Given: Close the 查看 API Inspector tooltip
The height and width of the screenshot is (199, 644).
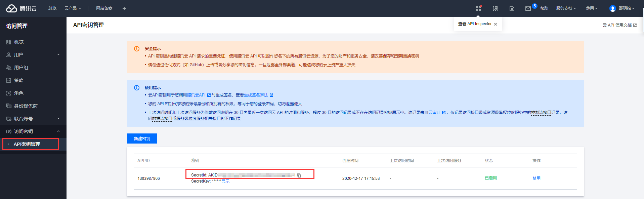Looking at the screenshot, I should point(496,24).
